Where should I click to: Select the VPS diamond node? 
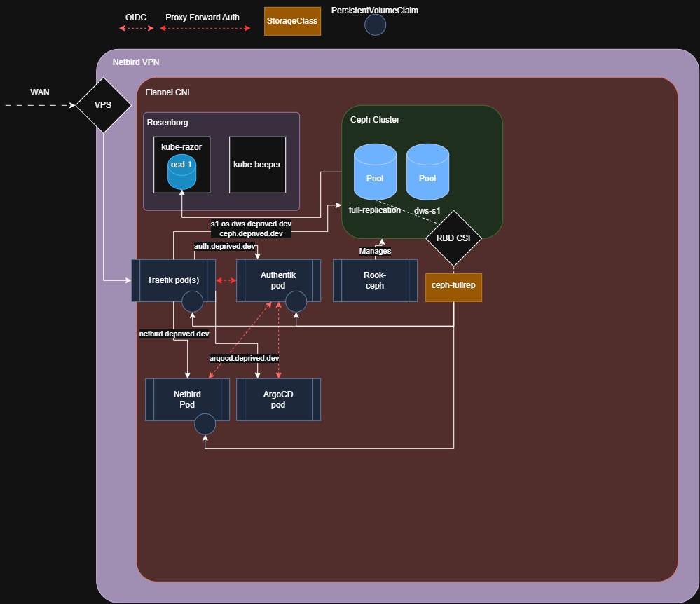[103, 105]
